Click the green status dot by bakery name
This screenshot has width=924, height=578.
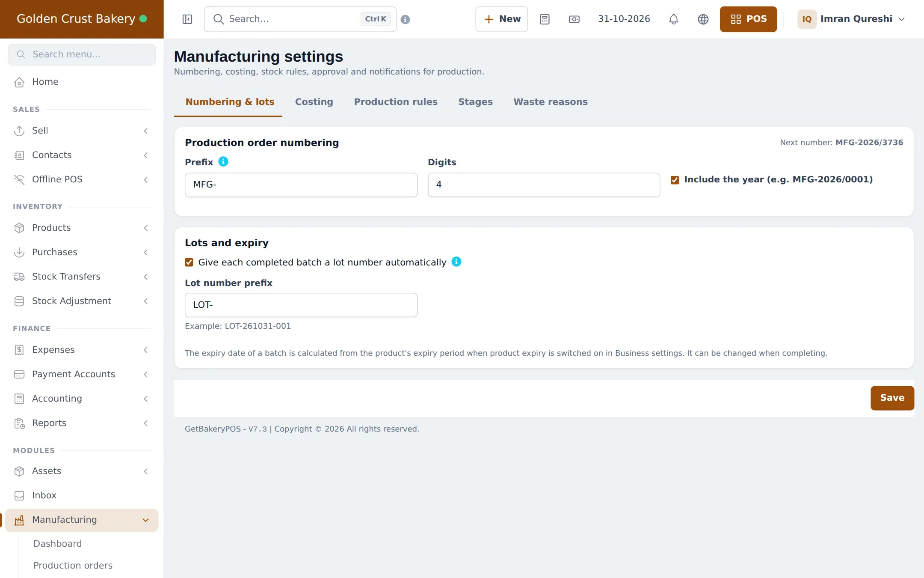[x=143, y=19]
